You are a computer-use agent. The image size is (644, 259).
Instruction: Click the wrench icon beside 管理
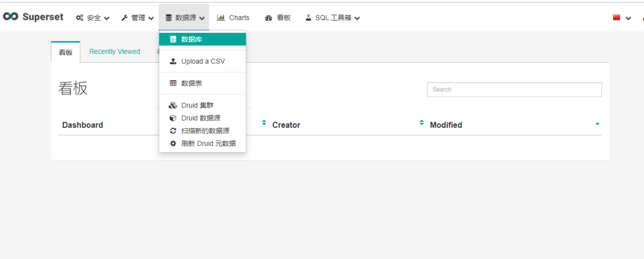(125, 18)
